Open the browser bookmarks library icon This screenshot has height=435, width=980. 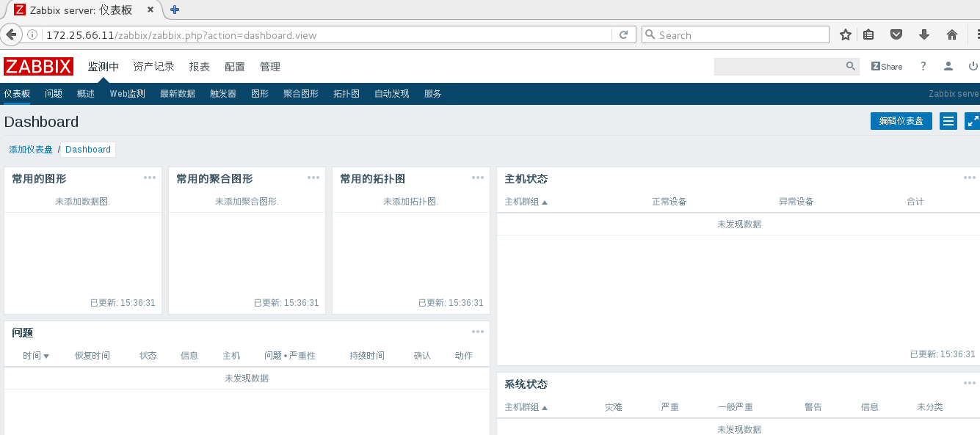869,34
